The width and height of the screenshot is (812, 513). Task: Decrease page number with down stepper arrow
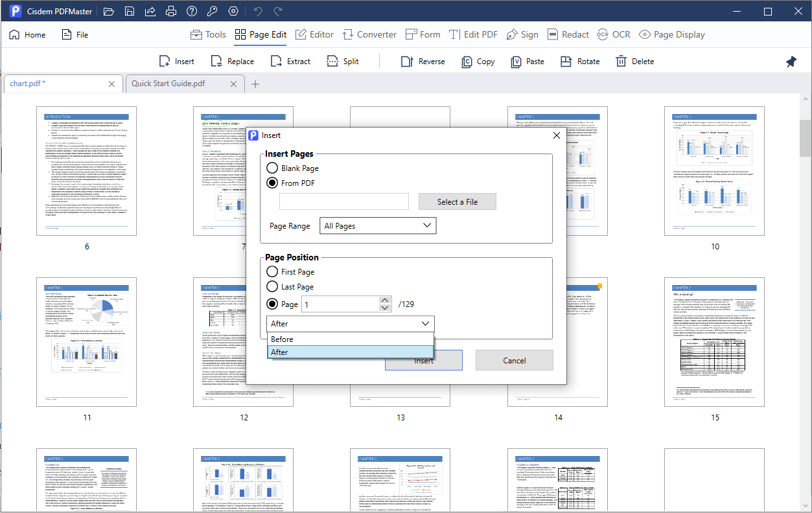pyautogui.click(x=386, y=308)
